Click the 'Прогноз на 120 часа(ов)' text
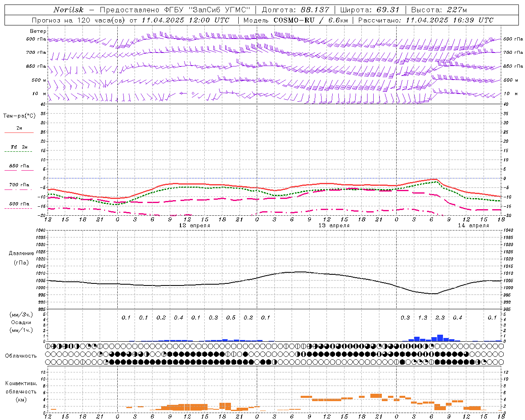Viewport: 525px width, 420px height. [79, 20]
